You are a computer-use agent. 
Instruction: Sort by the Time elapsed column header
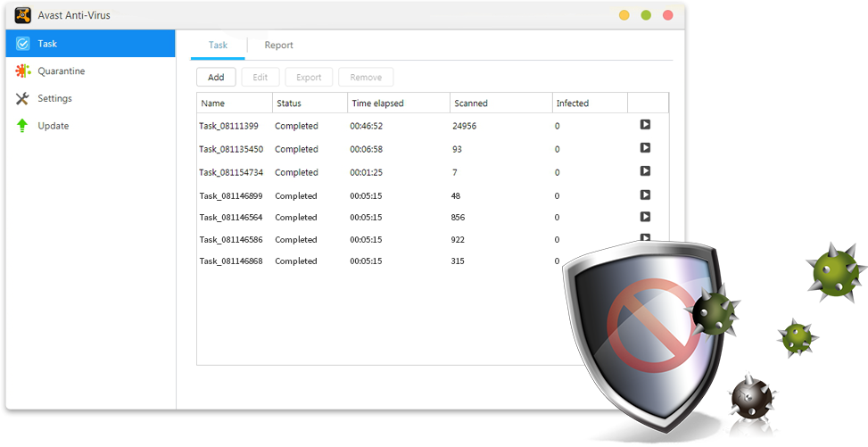(x=399, y=103)
